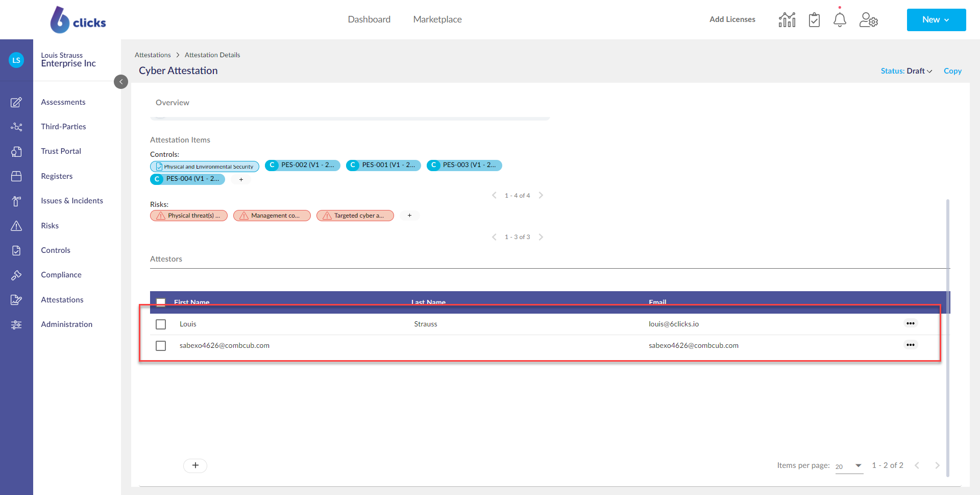980x495 pixels.
Task: Open the New dropdown button
Action: [x=936, y=20]
